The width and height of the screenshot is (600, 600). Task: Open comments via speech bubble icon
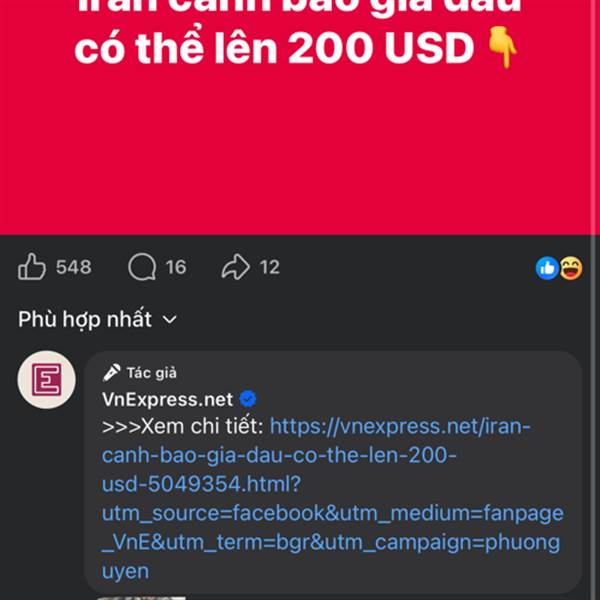[x=142, y=267]
